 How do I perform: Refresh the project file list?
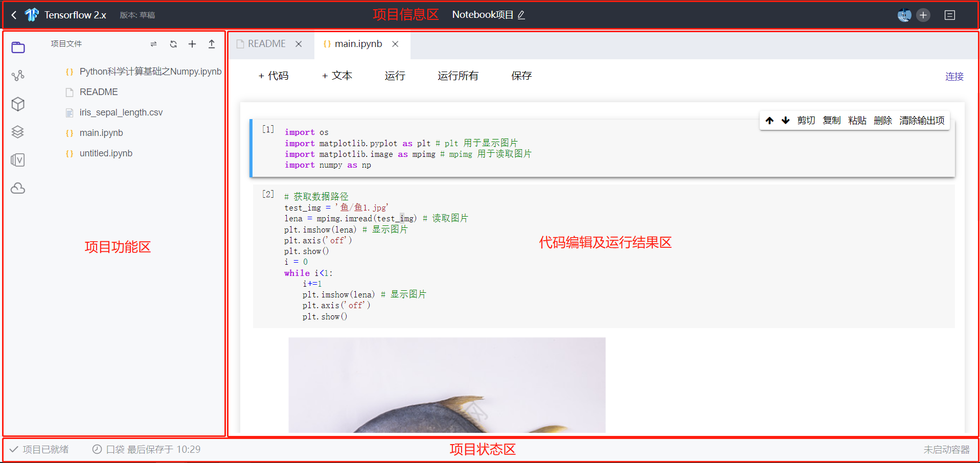[173, 44]
